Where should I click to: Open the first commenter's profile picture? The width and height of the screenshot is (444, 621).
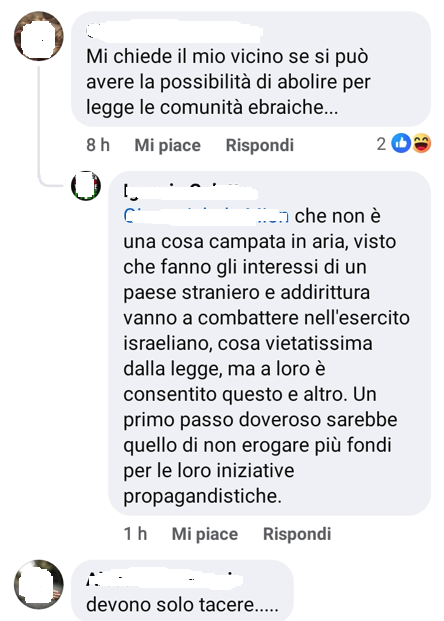pos(39,36)
